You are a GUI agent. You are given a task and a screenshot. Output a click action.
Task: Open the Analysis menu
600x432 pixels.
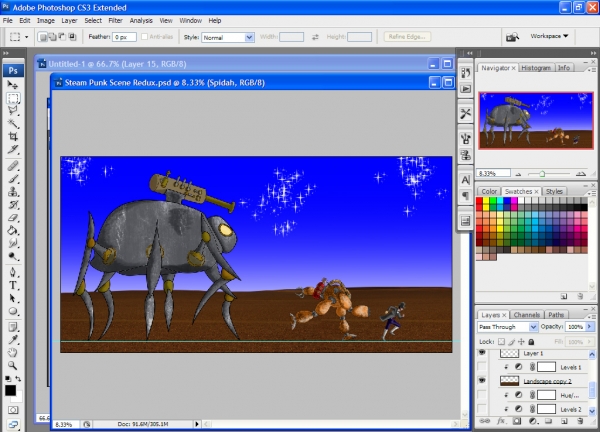click(141, 21)
